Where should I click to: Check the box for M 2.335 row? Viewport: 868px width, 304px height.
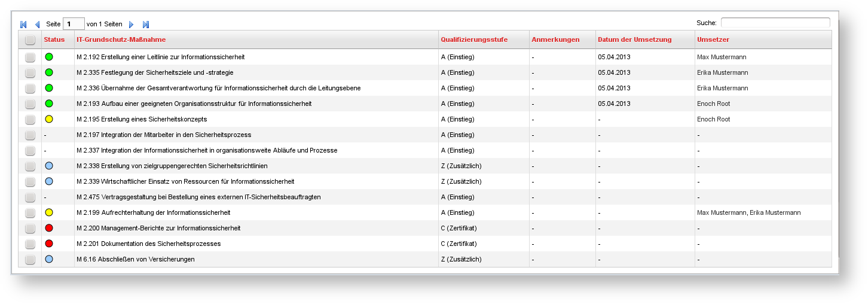30,72
